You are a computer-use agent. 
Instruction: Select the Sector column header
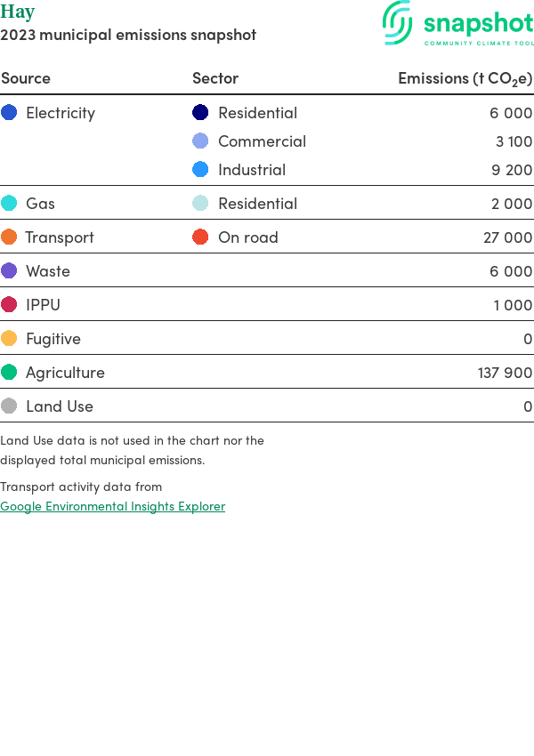coord(215,78)
